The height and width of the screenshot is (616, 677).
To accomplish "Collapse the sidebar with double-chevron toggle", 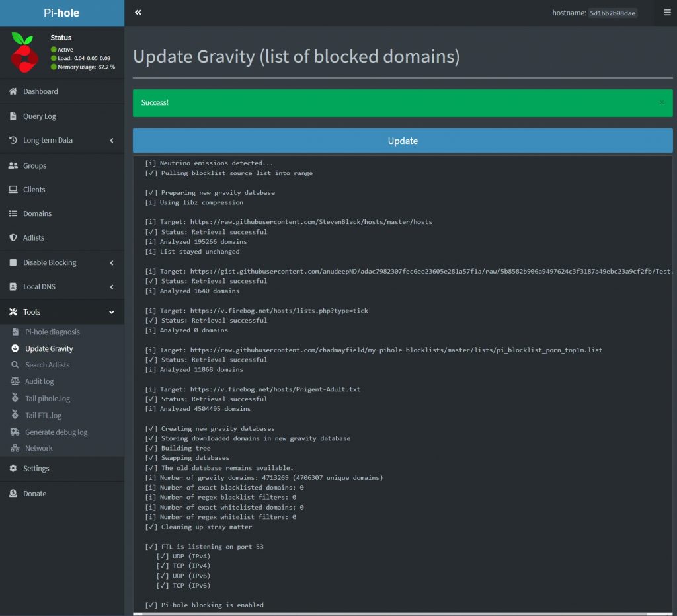I will coord(138,13).
